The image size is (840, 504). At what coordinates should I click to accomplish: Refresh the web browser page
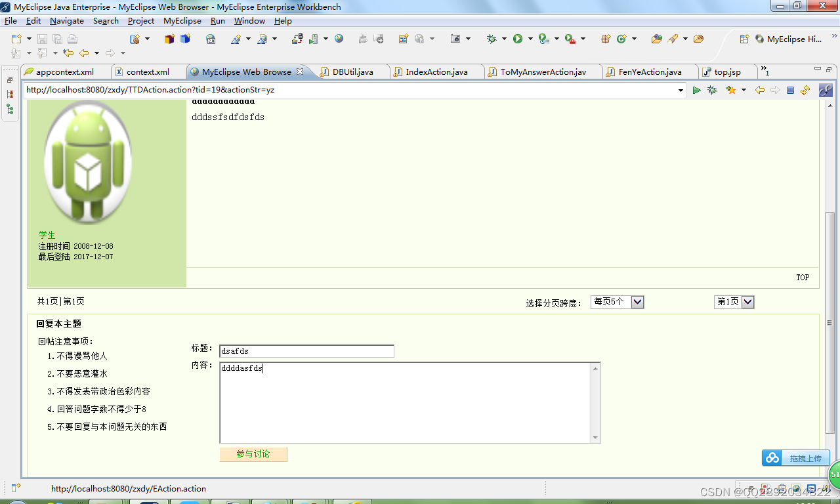(x=805, y=90)
